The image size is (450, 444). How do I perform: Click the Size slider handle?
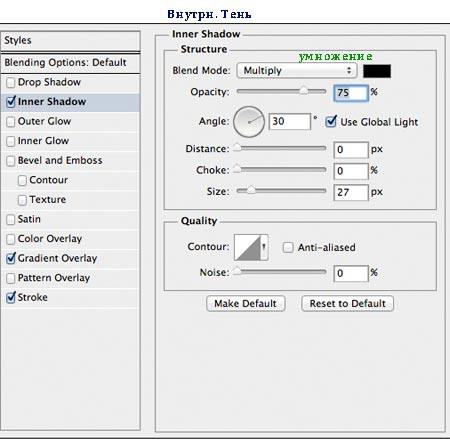tap(251, 190)
